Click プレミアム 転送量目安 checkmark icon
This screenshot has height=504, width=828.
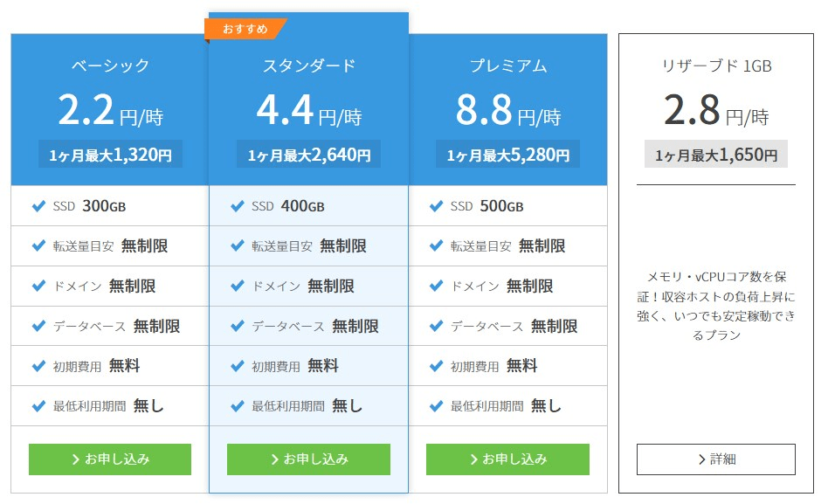click(436, 245)
